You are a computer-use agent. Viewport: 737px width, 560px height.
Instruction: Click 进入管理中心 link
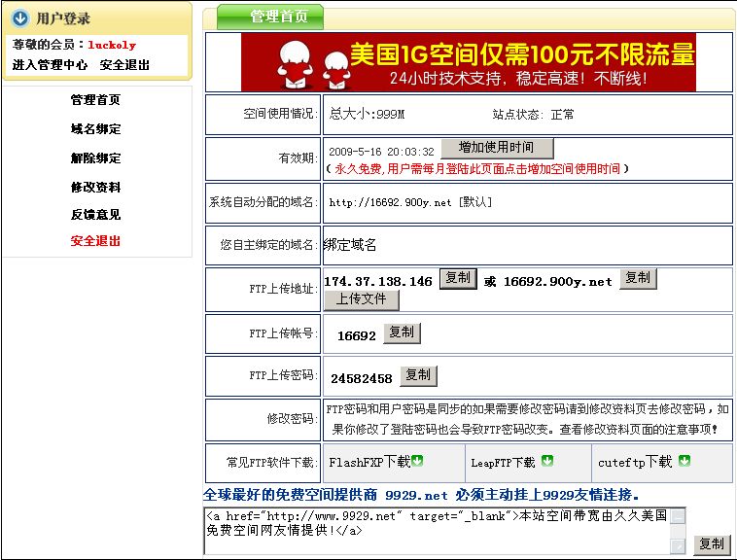pyautogui.click(x=50, y=65)
